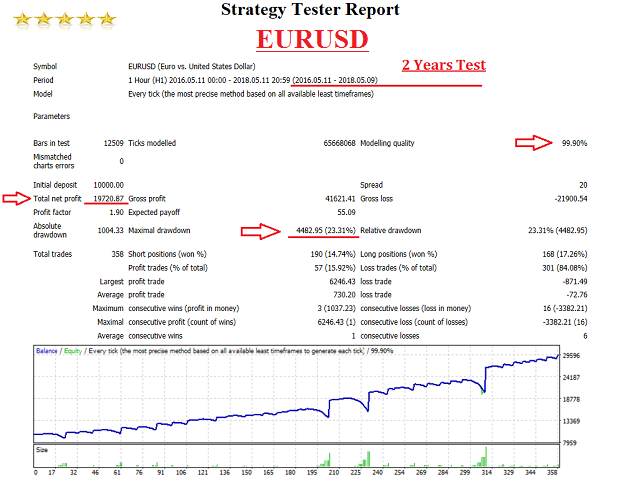Click chart axis label 29596
Image resolution: width=640 pixels, height=480 pixels.
571,356
